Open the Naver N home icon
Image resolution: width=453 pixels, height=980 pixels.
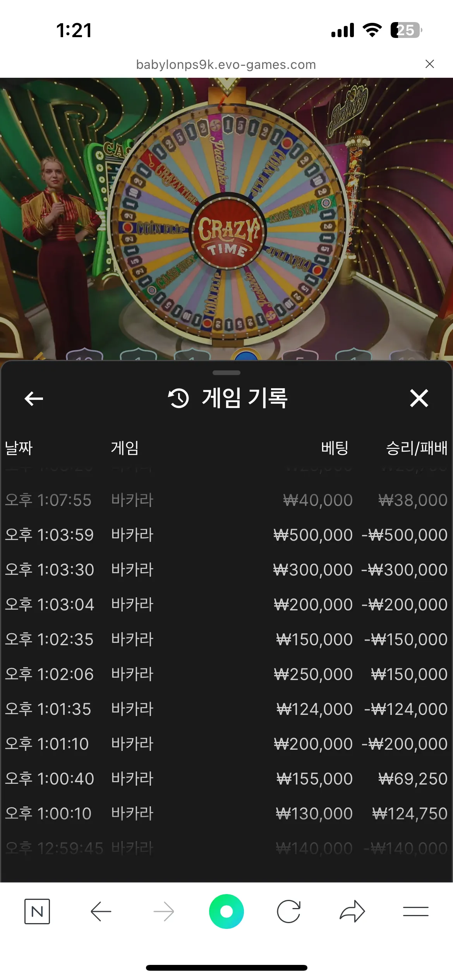coord(37,911)
